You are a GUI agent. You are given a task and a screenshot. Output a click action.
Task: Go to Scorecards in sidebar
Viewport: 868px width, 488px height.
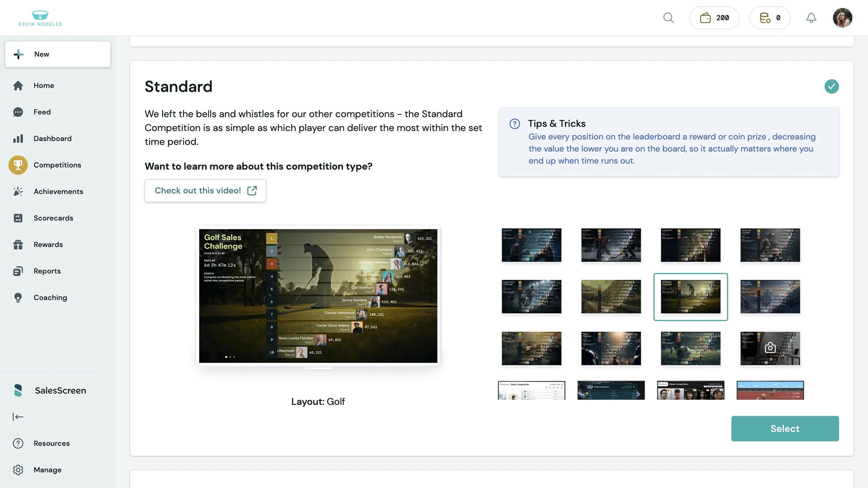[x=53, y=218]
